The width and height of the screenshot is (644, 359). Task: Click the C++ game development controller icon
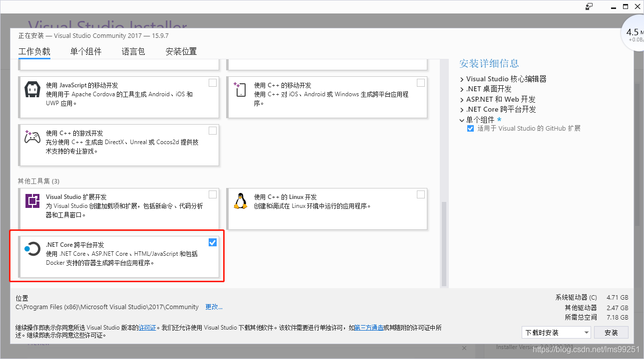point(32,137)
